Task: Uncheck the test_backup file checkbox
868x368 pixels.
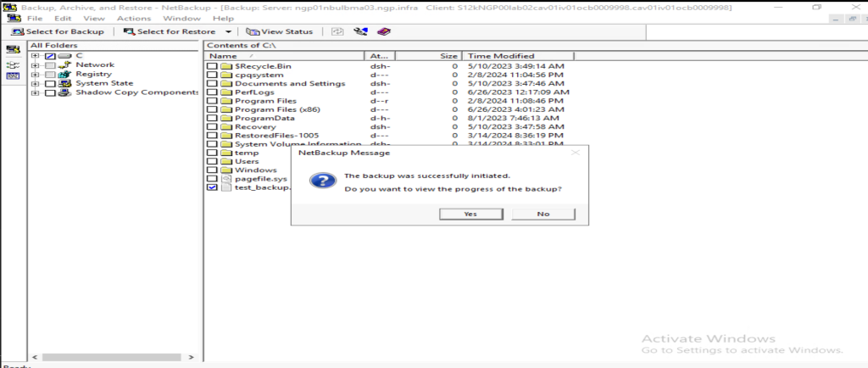Action: click(212, 187)
